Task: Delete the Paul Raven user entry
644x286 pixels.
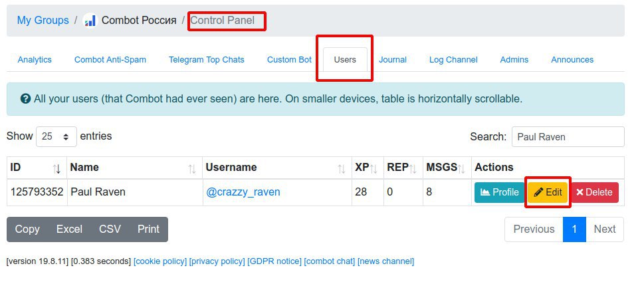Action: (x=594, y=192)
